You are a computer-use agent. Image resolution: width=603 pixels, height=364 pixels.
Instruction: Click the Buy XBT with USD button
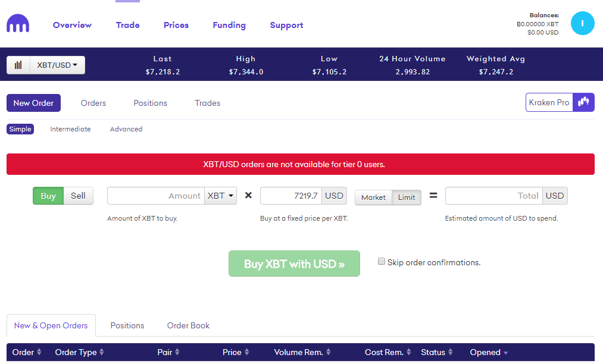294,263
